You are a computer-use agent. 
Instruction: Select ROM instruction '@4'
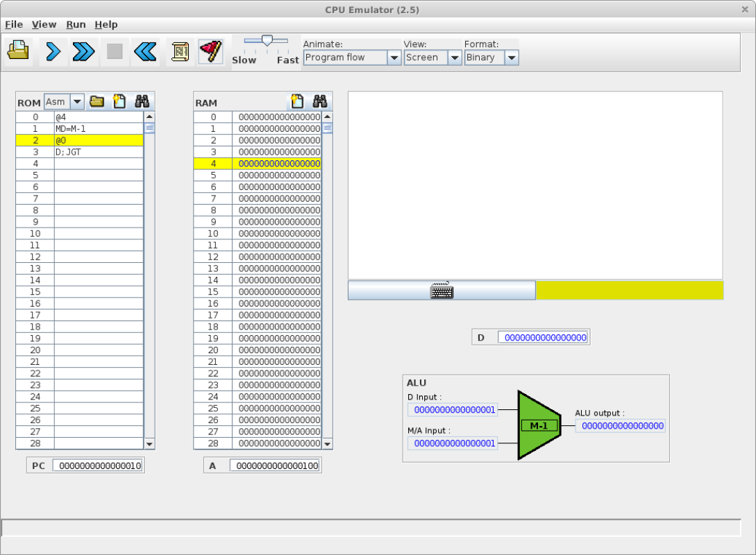(99, 117)
